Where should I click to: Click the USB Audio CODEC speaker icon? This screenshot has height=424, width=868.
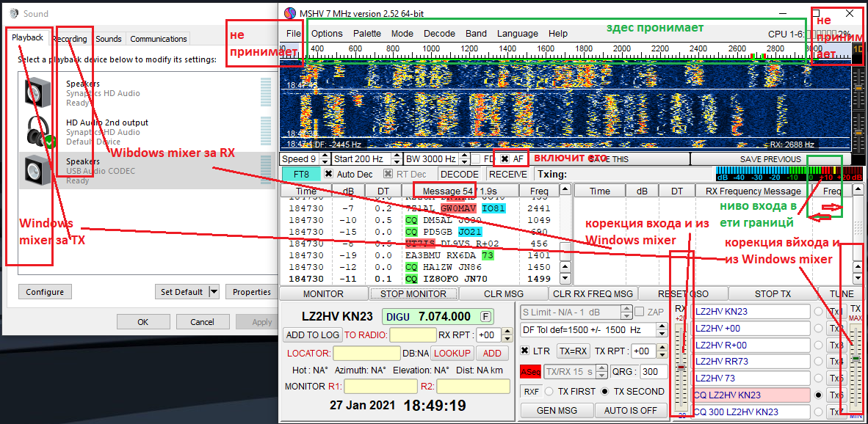pos(37,170)
